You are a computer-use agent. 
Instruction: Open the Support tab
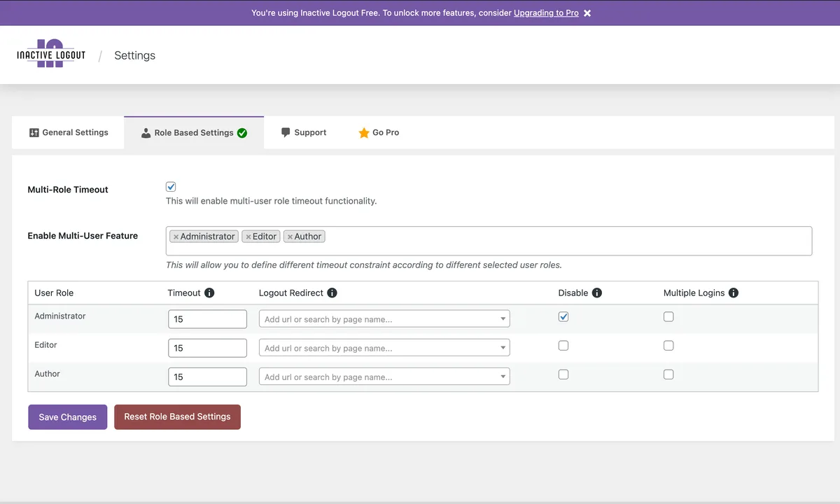click(304, 132)
